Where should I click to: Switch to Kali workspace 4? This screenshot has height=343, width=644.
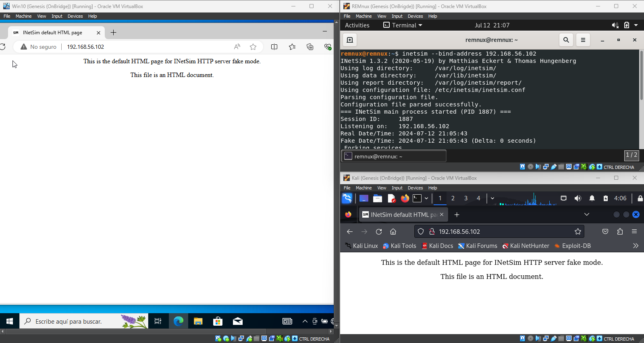[x=479, y=198]
